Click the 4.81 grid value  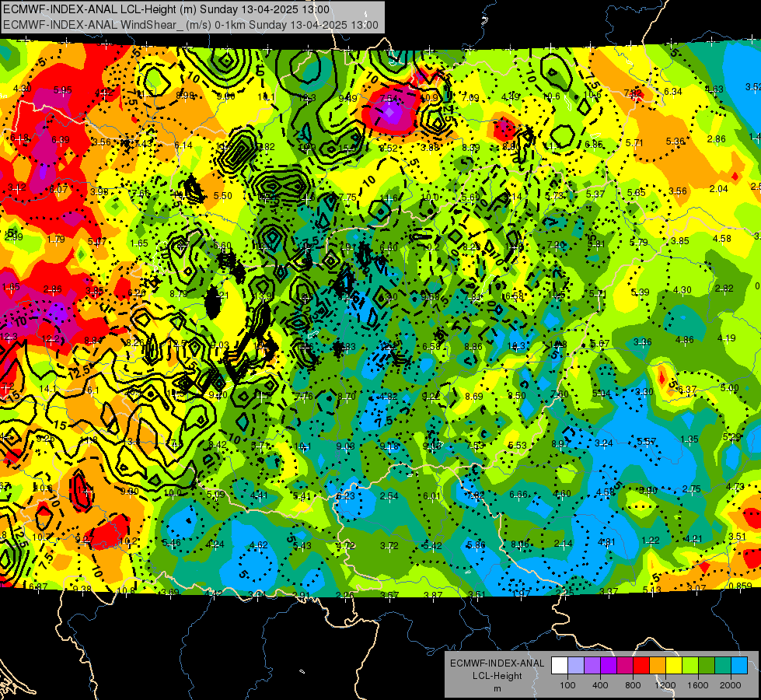(606, 541)
